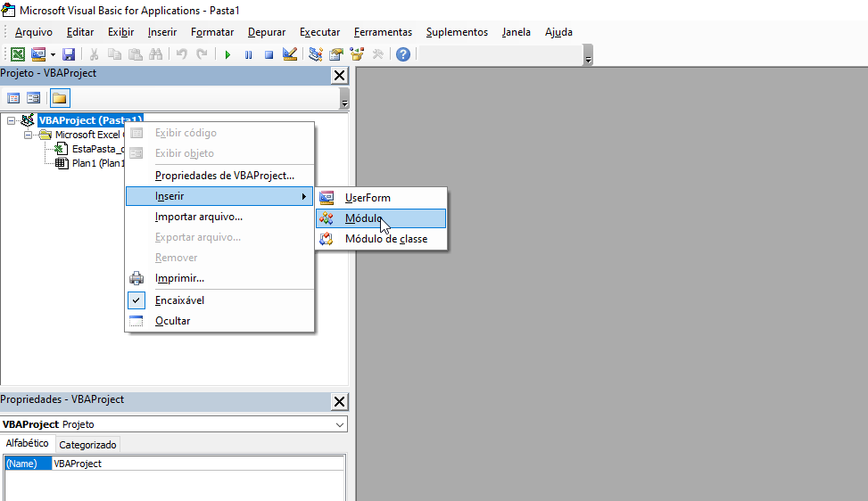Collapse the Microsoft Excel objects folder node
Screen dimensions: 868x501
tap(29, 135)
